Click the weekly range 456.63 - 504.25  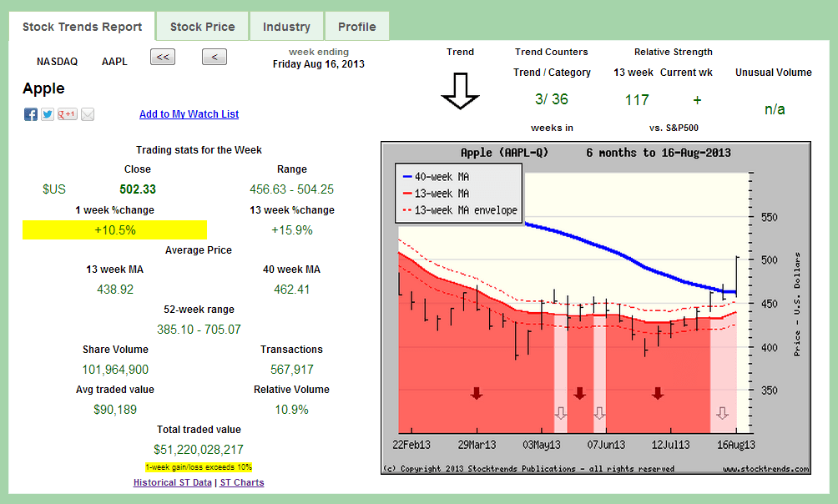point(292,189)
